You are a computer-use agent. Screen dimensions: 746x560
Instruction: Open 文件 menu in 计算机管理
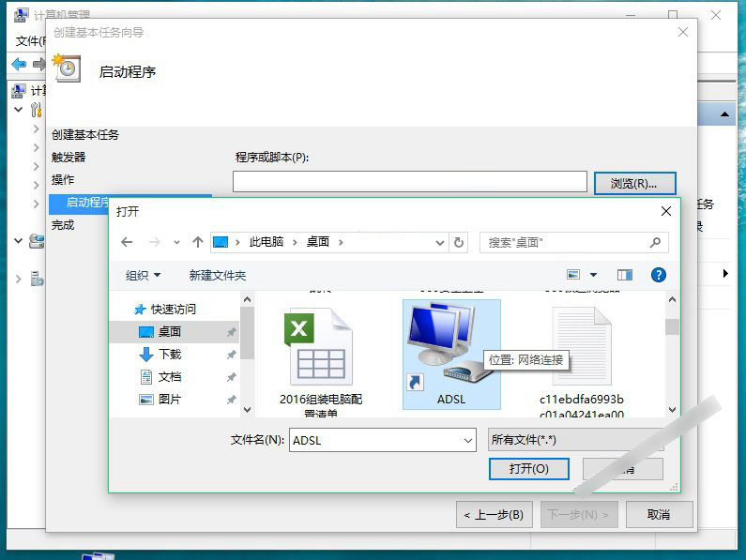point(30,41)
